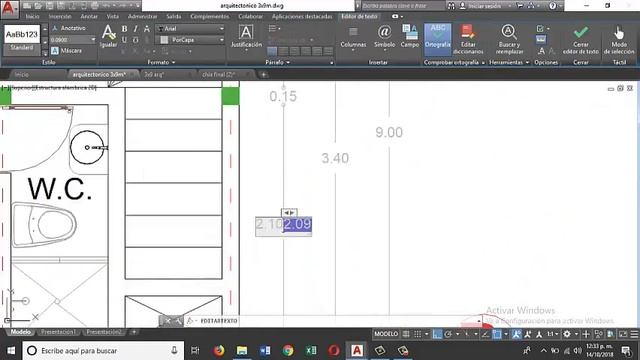The image size is (640, 360).
Task: Open the Anotar ribbon tab
Action: 89,16
